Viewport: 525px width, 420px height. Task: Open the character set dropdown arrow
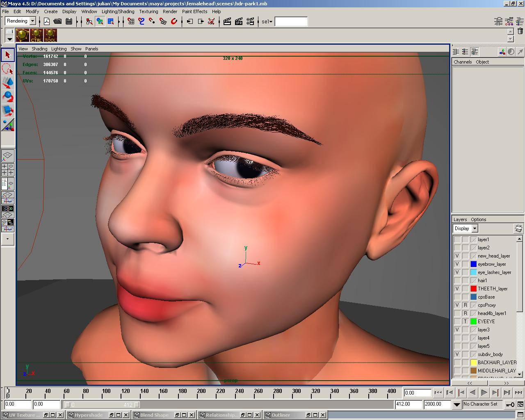click(457, 404)
